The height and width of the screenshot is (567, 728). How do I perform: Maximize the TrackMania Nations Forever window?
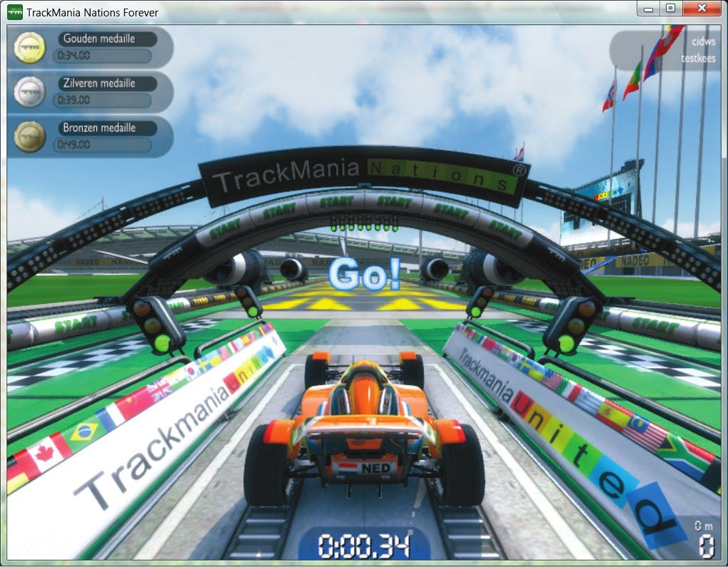670,9
